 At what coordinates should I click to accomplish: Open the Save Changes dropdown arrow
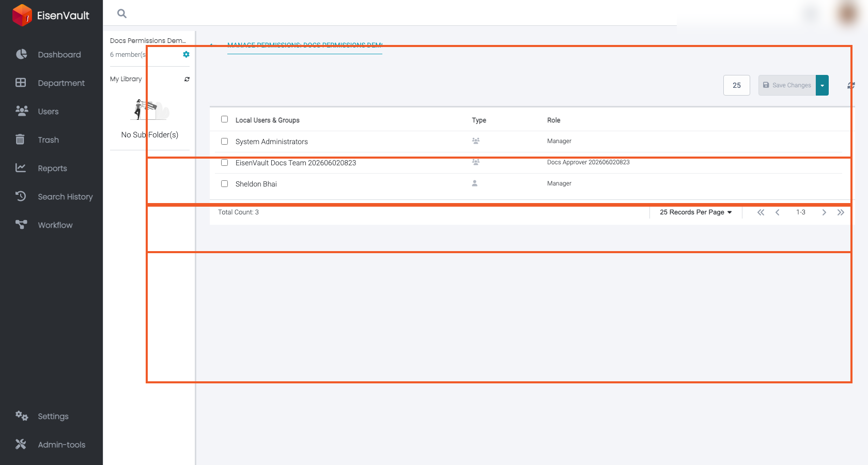point(822,85)
